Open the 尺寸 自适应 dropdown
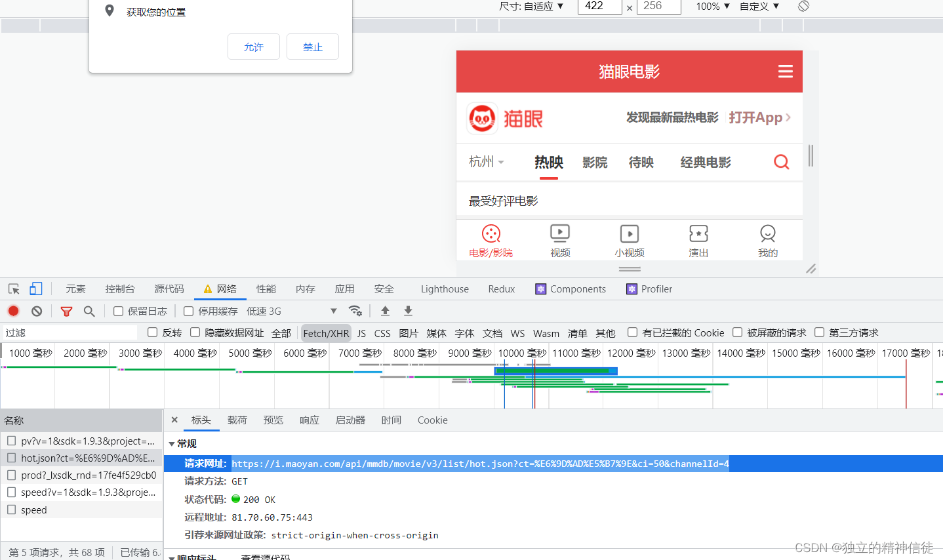This screenshot has width=943, height=560. (532, 6)
